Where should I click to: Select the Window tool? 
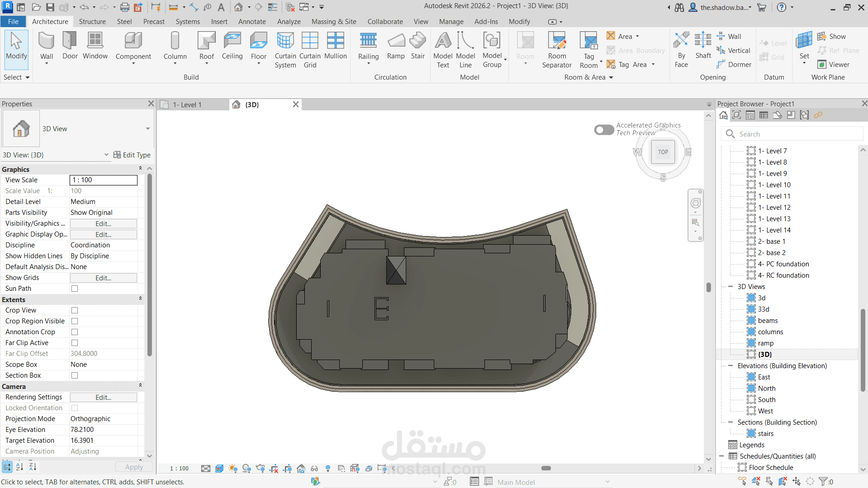95,46
